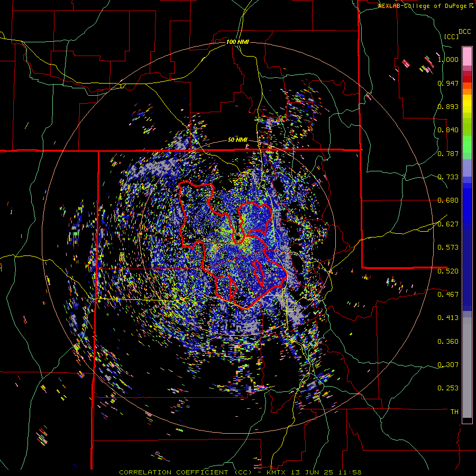Click the 0.360 legend value
This screenshot has width=476, height=476.
[448, 342]
